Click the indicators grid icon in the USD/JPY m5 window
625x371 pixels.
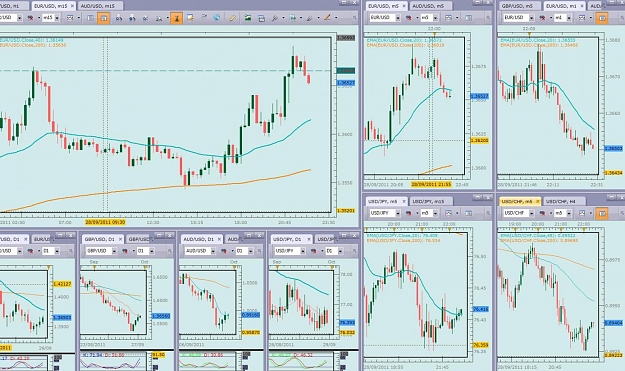448,213
